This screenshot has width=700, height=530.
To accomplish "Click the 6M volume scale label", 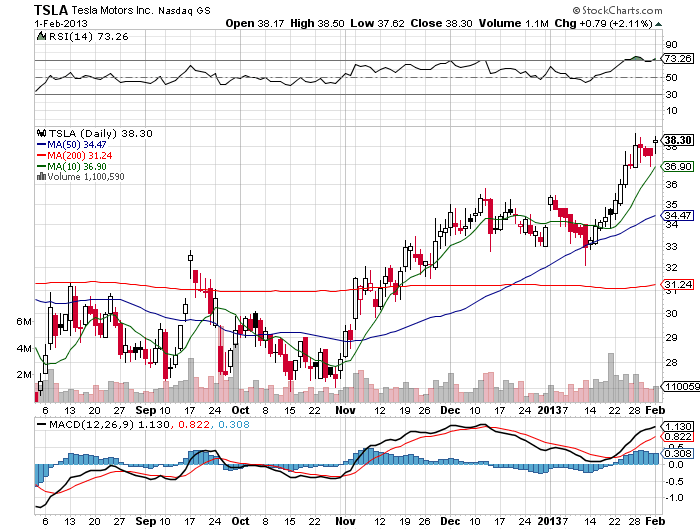I will [24, 321].
